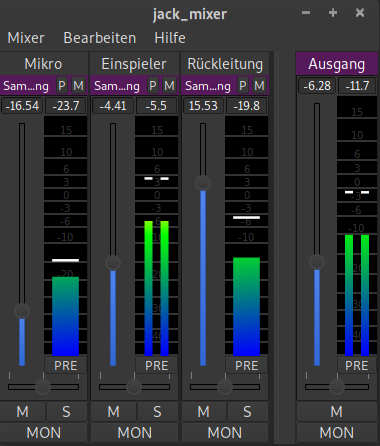380x446 pixels.
Task: Open the Bearbeiten menu
Action: tap(100, 38)
